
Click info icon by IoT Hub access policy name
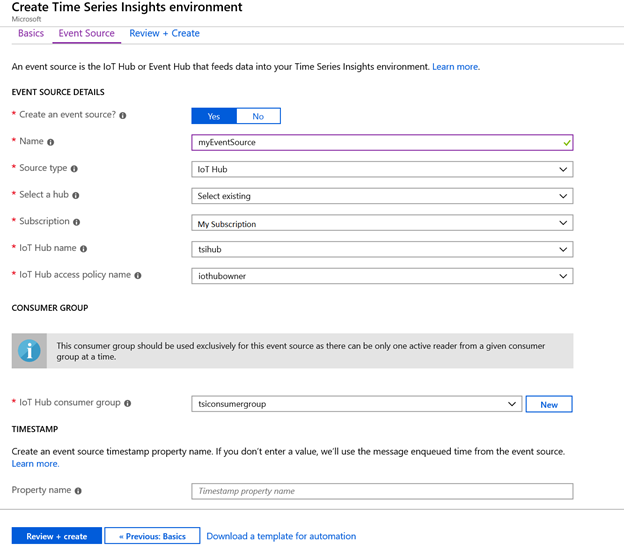point(138,275)
